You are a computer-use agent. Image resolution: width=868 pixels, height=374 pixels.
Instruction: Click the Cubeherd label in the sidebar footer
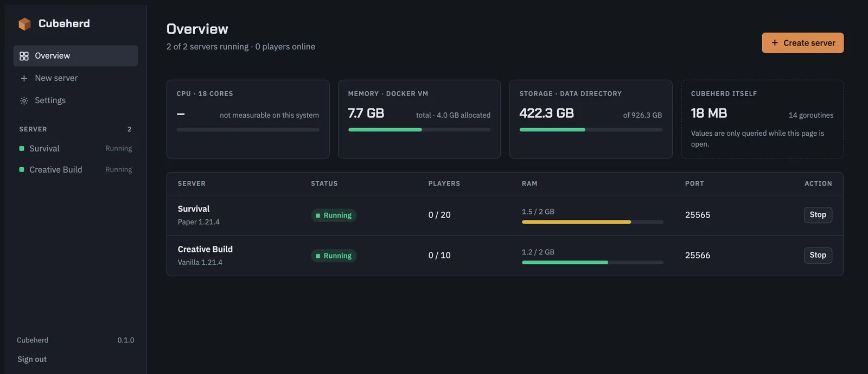click(33, 340)
